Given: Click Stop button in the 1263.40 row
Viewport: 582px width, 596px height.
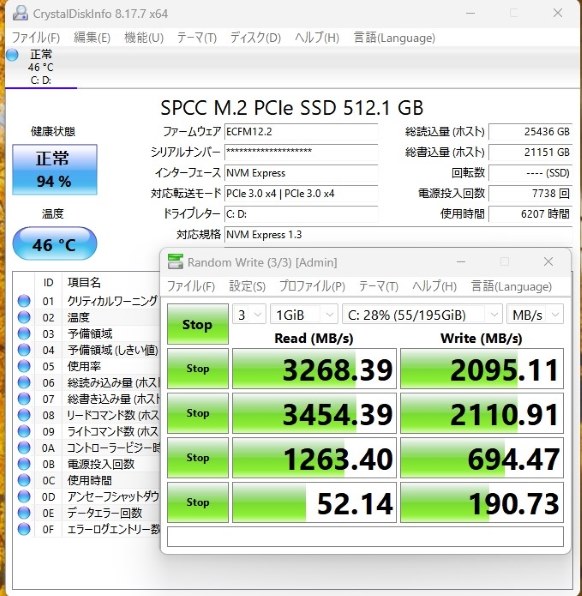Looking at the screenshot, I should click(198, 458).
